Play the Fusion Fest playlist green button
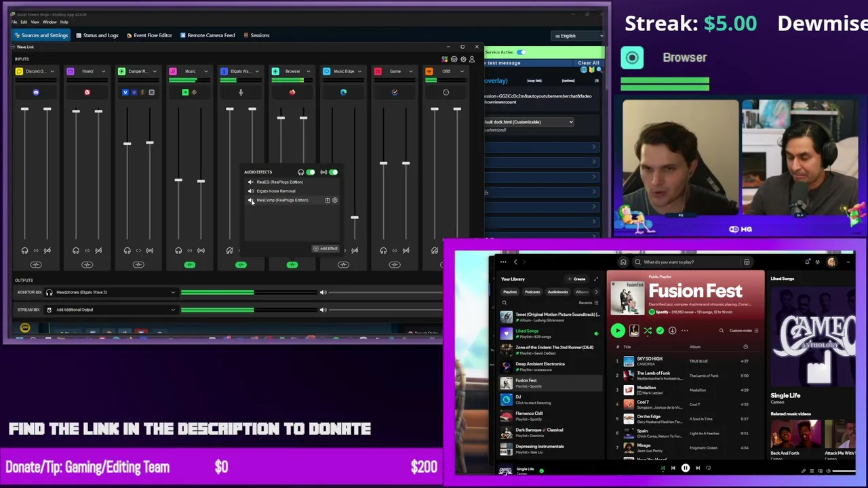Image resolution: width=868 pixels, height=488 pixels. pyautogui.click(x=618, y=331)
